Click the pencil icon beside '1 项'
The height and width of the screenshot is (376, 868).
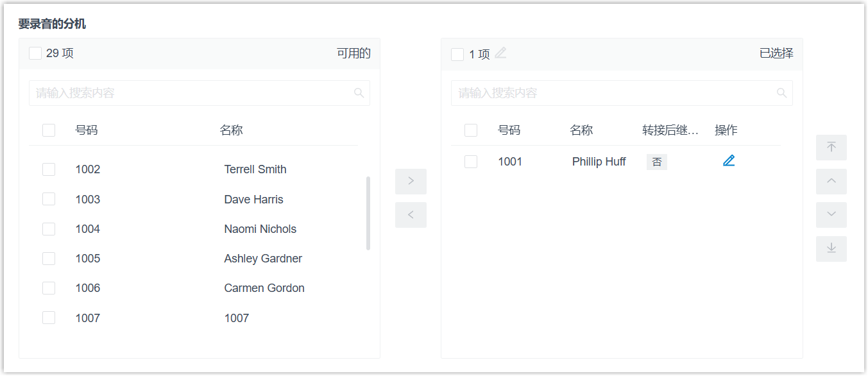pos(500,53)
